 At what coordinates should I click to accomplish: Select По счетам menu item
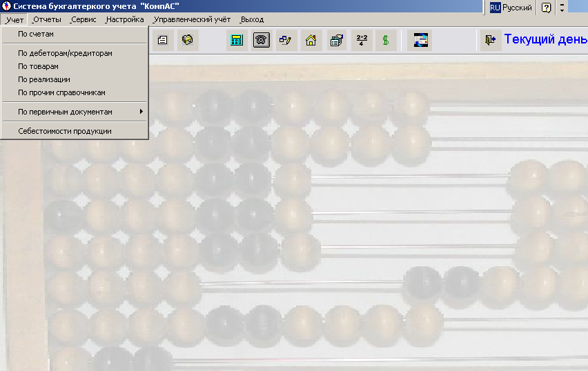click(36, 33)
